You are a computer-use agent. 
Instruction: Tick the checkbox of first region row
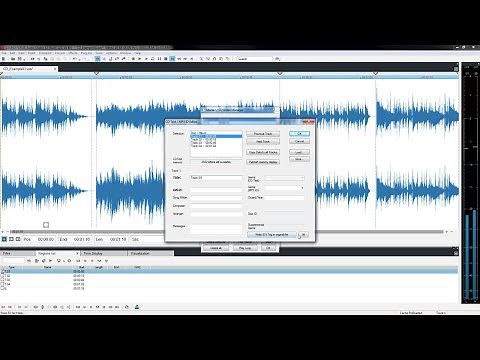pyautogui.click(x=3, y=271)
